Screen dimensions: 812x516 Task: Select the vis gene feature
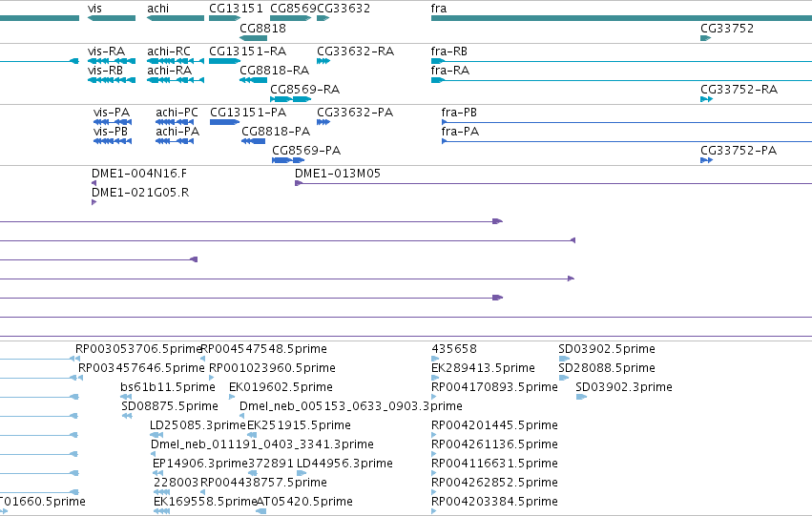[x=112, y=18]
